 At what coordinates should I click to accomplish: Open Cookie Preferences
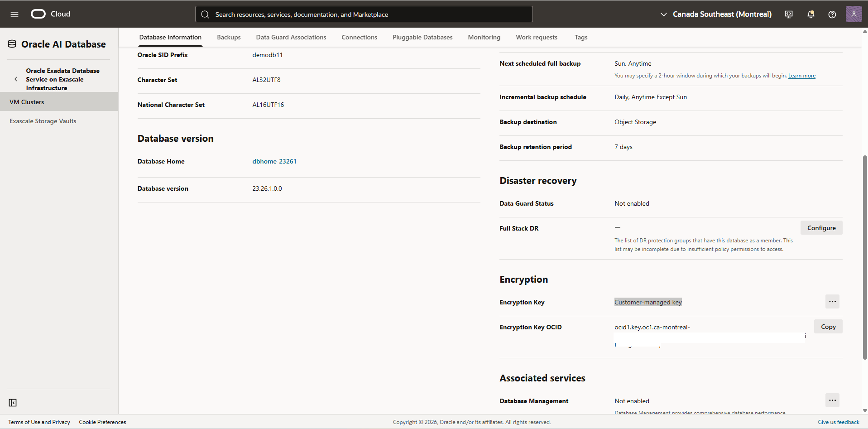tap(103, 422)
